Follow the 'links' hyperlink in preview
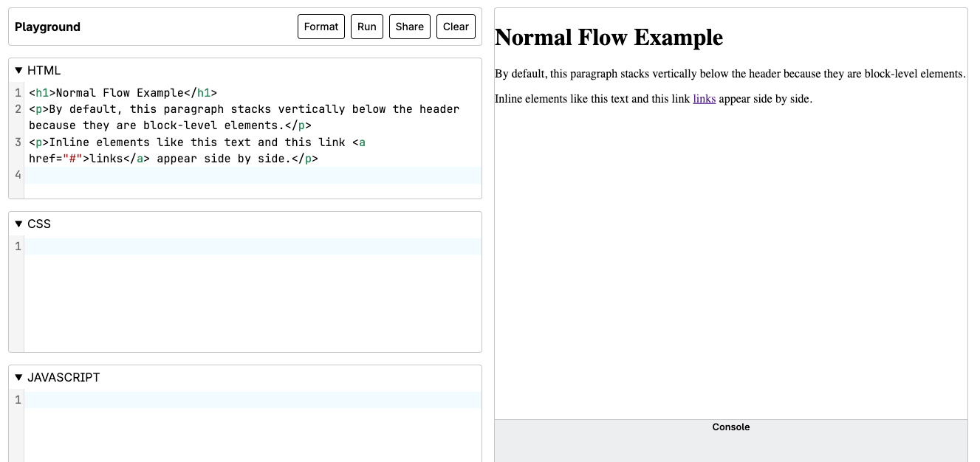 coord(704,99)
